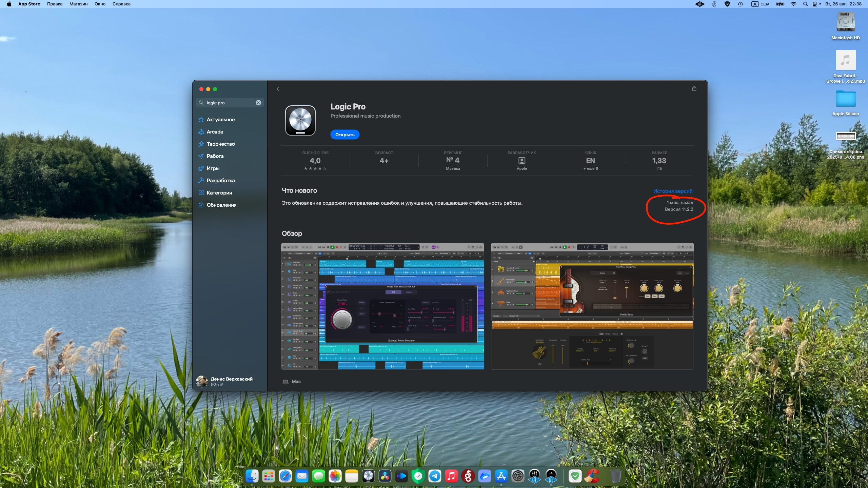Select the Снимок экрана png on desktop
Viewport: 868px width, 488px height.
coord(846,145)
